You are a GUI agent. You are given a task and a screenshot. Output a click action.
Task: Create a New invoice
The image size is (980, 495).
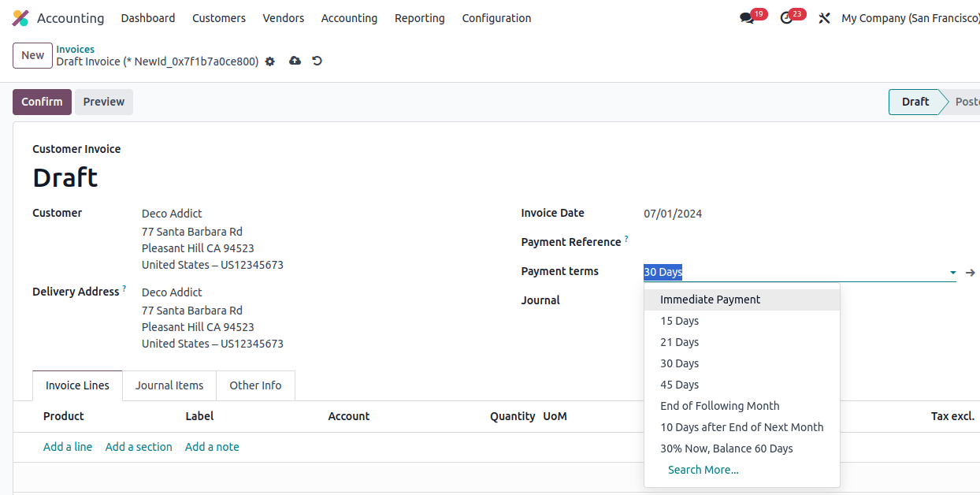pos(32,55)
